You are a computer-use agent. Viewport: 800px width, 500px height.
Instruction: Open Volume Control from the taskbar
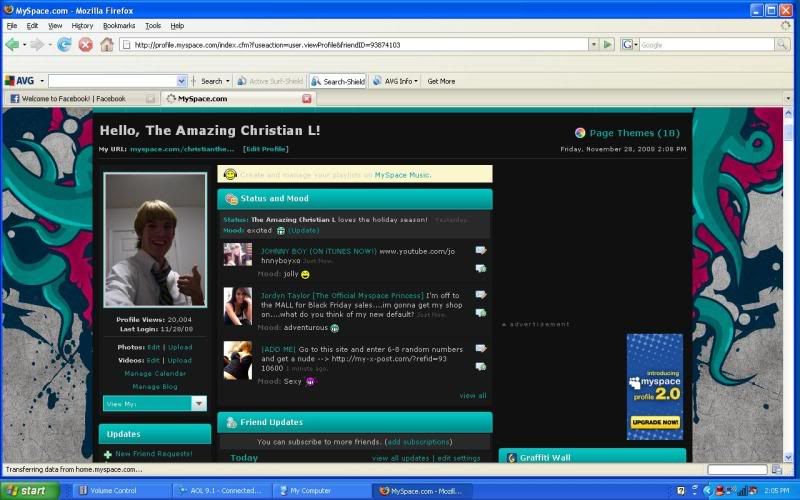tap(120, 490)
